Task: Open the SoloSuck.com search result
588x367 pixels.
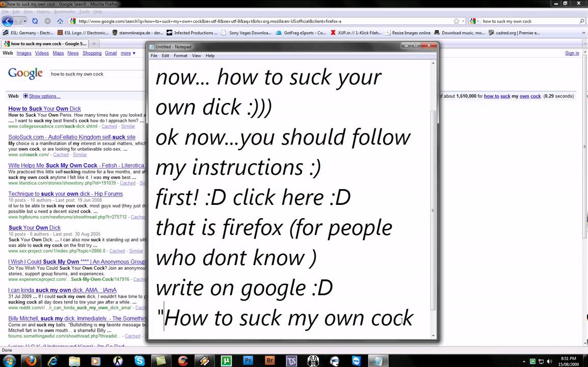Action: tap(72, 137)
